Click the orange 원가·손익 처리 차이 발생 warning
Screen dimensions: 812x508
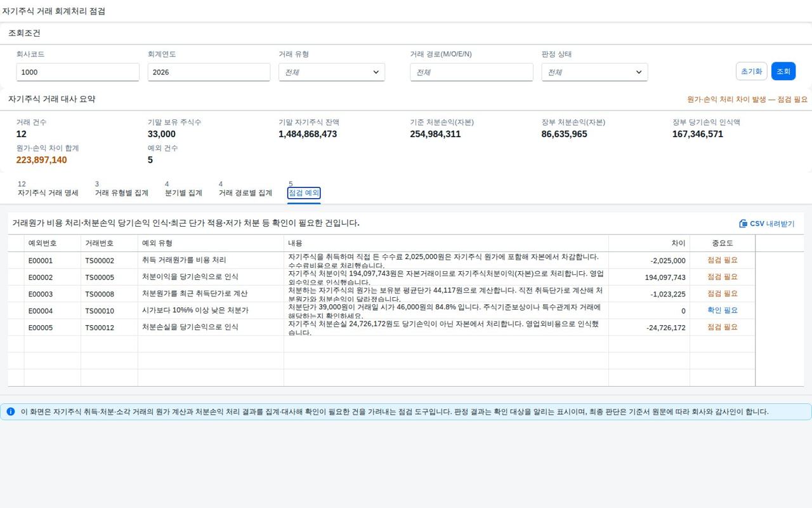(x=747, y=100)
